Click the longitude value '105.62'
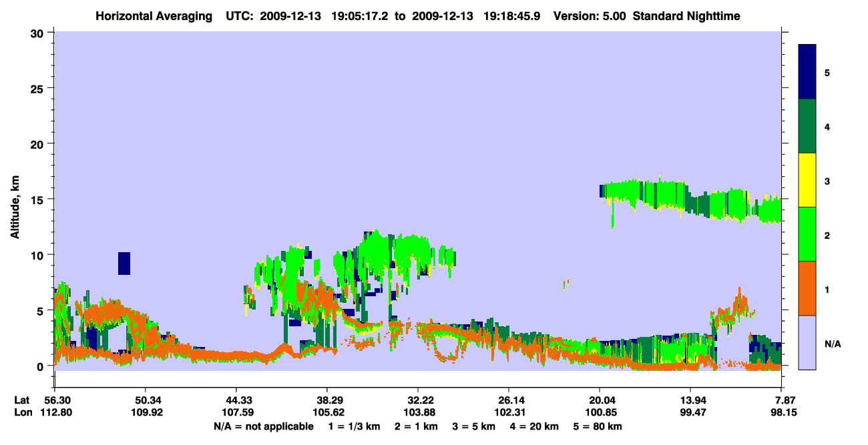This screenshot has width=868, height=445. 327,413
